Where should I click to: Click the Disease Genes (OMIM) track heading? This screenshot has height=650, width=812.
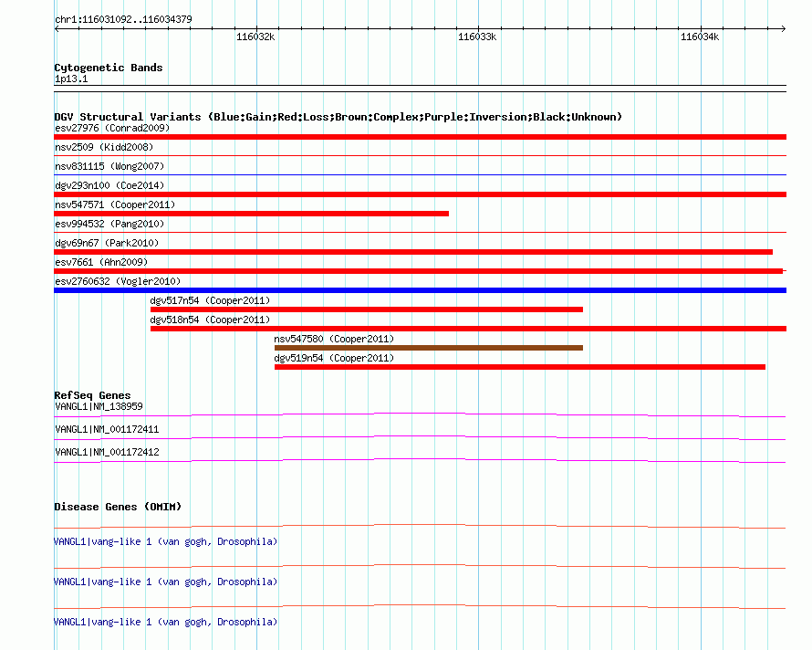[118, 507]
